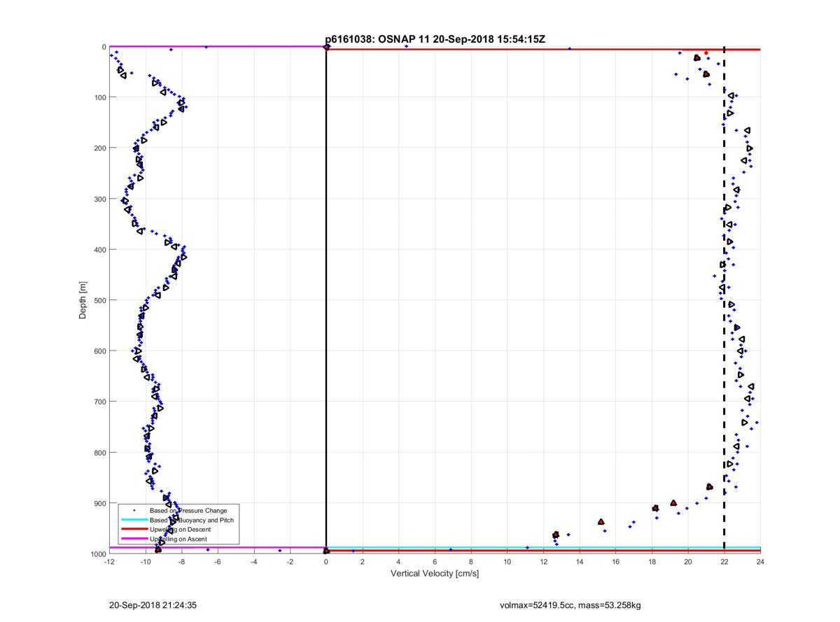Click the plot title 'p6161038: OSNAP 11 20-Sep-2018 15:54:15Z'
The image size is (840, 622).
click(435, 40)
